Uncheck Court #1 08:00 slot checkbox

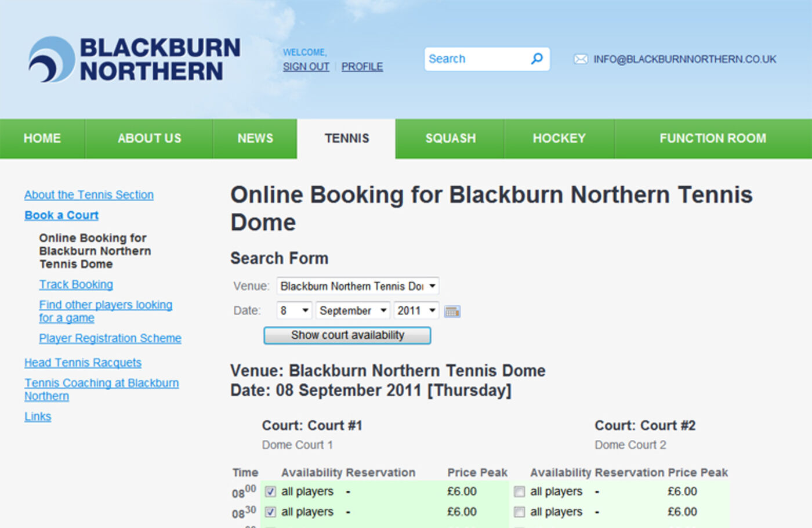(270, 492)
